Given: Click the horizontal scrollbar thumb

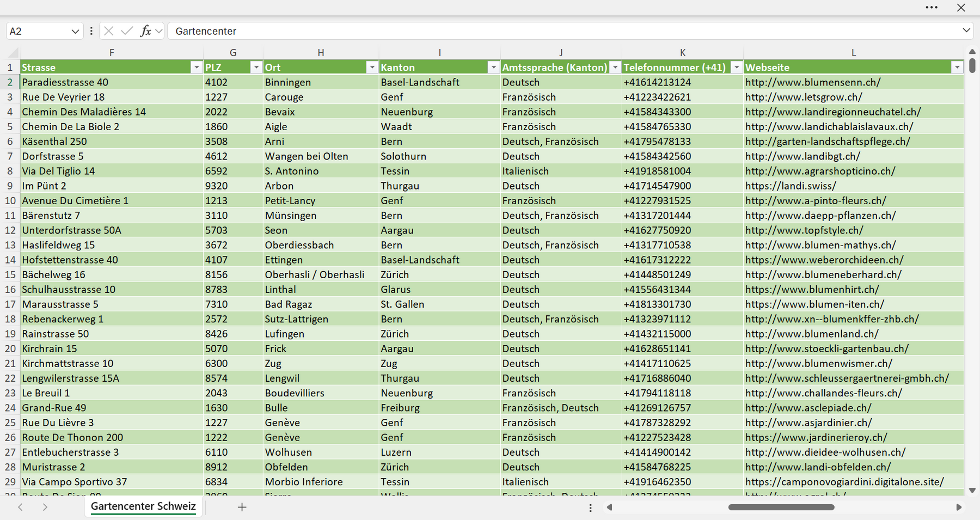Looking at the screenshot, I should pos(781,507).
